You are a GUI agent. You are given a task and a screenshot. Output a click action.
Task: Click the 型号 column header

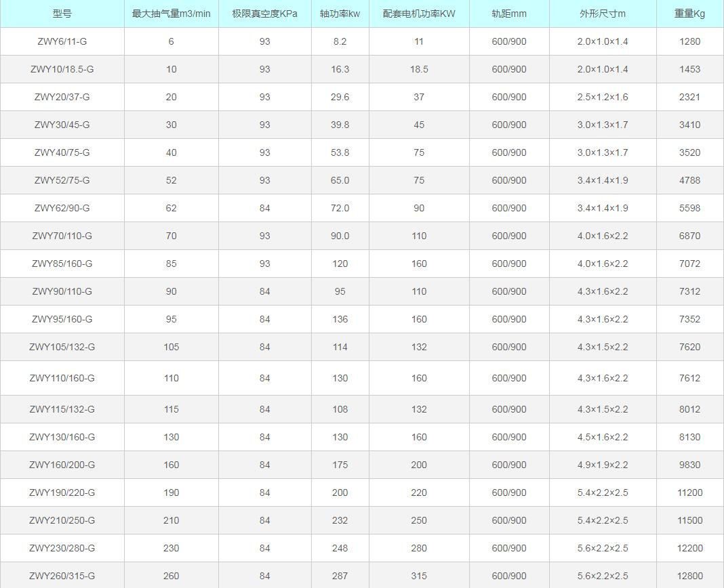62,14
